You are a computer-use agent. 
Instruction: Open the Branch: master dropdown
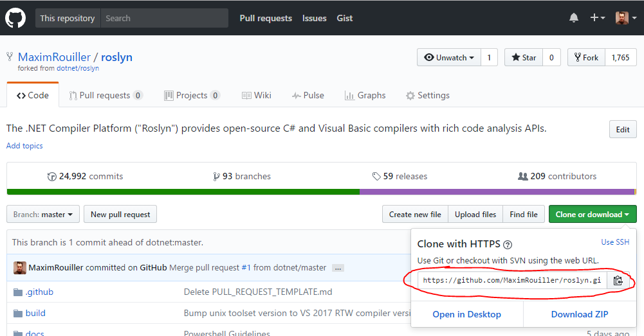click(x=43, y=214)
